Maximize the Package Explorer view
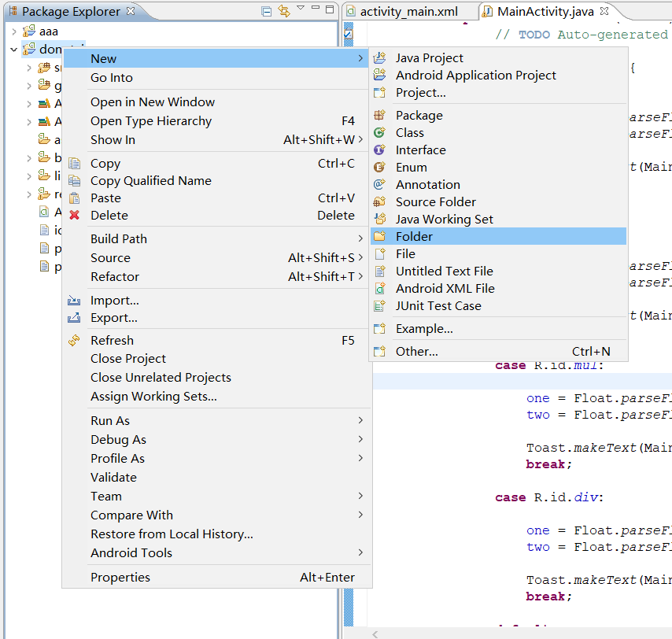 coord(330,9)
